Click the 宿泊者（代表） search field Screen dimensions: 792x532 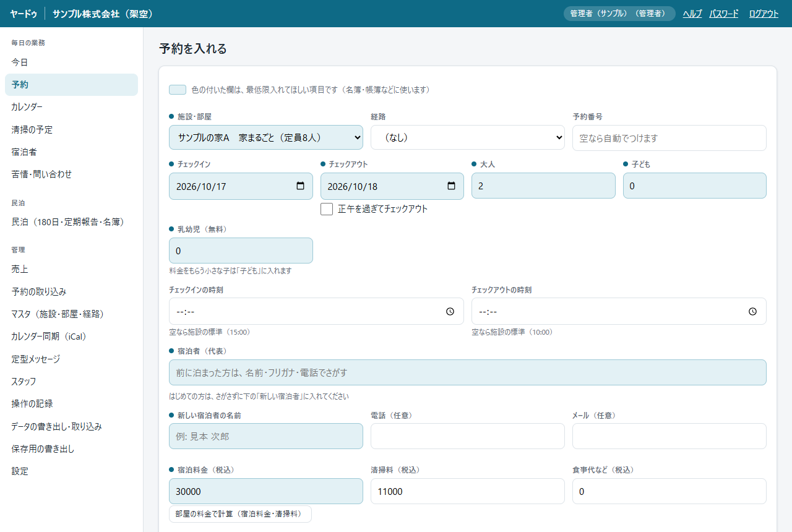tap(468, 372)
